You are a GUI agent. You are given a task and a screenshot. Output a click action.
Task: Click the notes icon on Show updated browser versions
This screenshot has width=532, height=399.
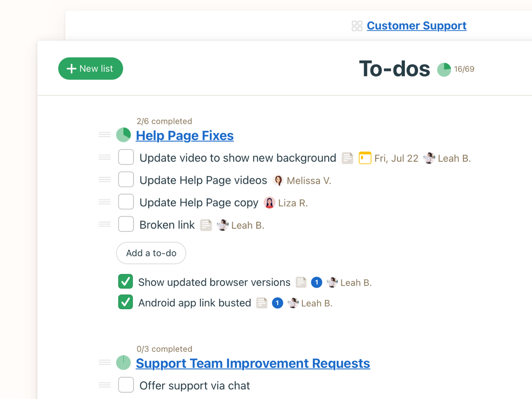pyautogui.click(x=301, y=282)
